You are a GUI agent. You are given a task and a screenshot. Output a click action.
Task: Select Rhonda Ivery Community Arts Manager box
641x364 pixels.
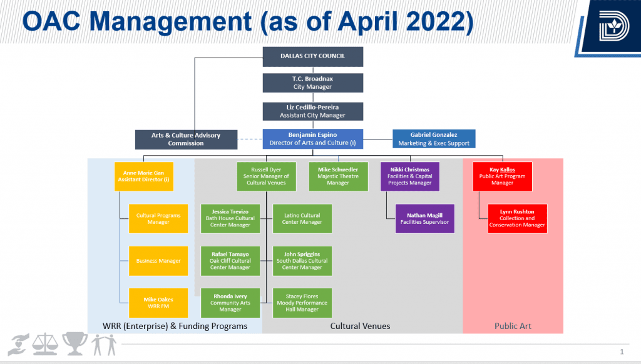tap(230, 303)
